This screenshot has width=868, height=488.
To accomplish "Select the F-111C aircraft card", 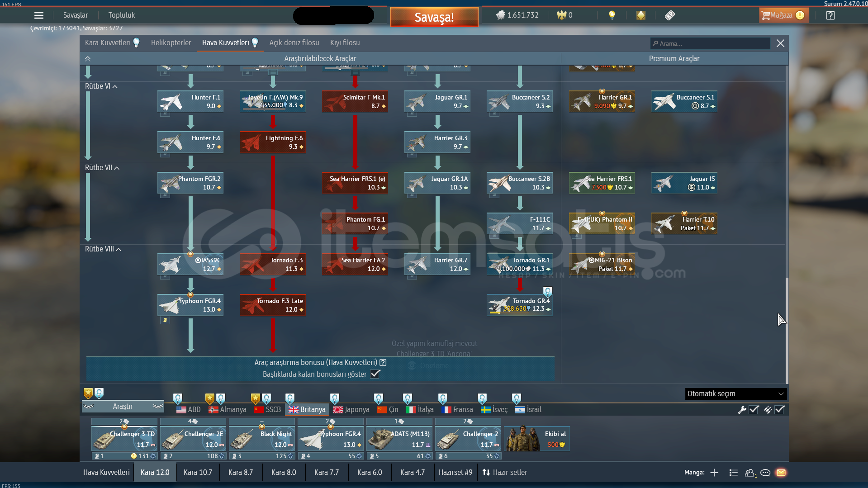I will [520, 223].
